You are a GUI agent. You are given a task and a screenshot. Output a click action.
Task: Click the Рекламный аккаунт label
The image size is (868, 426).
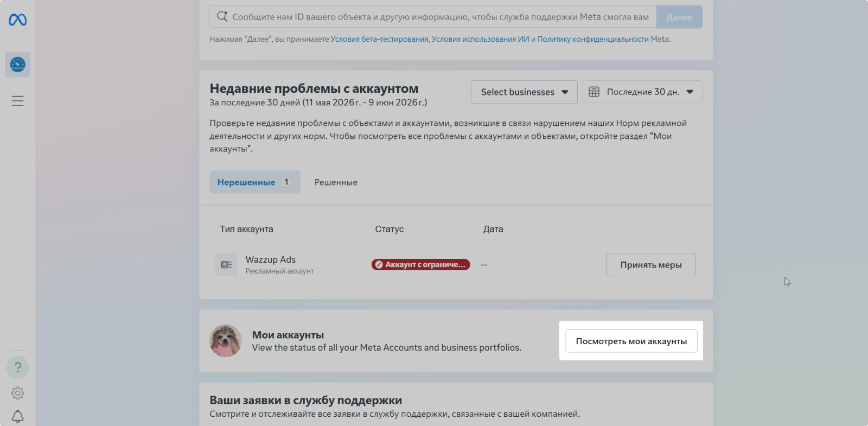(x=280, y=271)
